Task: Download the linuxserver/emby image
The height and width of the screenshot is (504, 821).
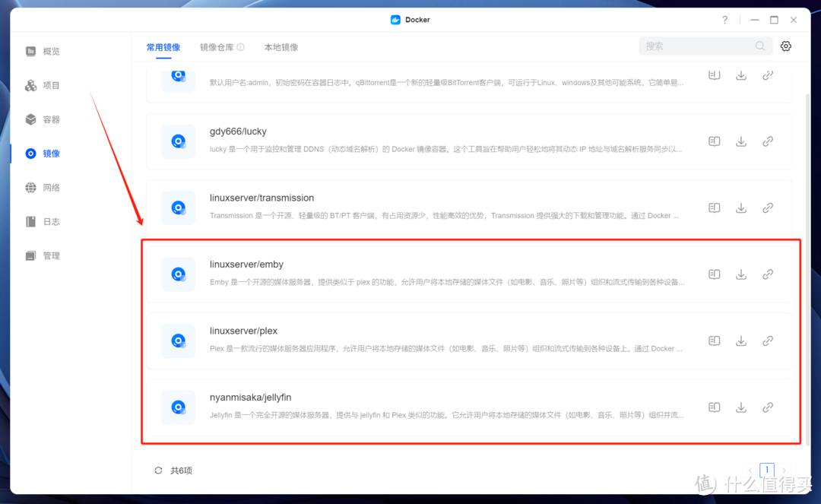Action: click(x=740, y=274)
